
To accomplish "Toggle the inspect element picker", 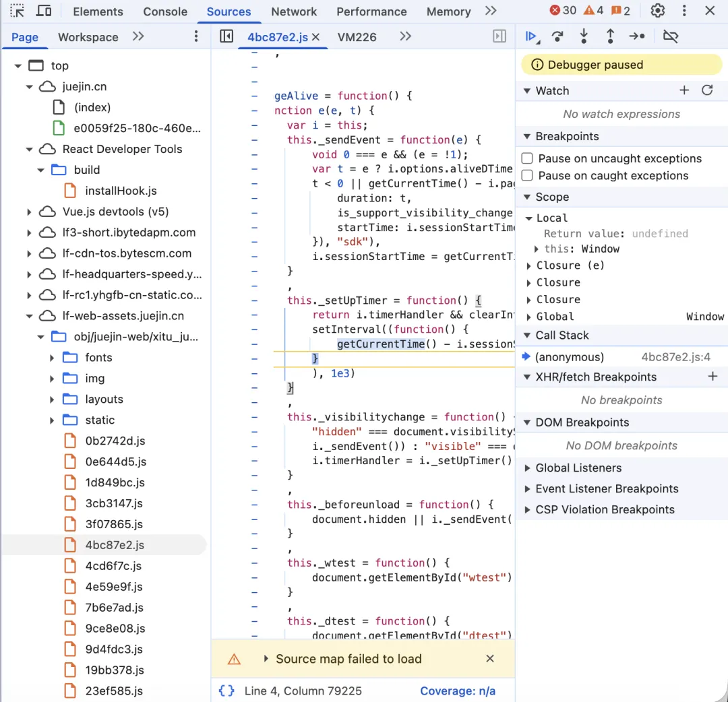I will click(17, 11).
